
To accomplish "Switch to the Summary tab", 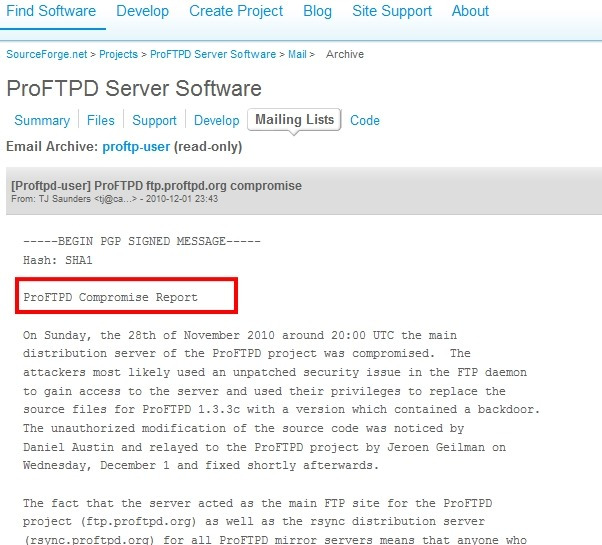I will [x=42, y=121].
